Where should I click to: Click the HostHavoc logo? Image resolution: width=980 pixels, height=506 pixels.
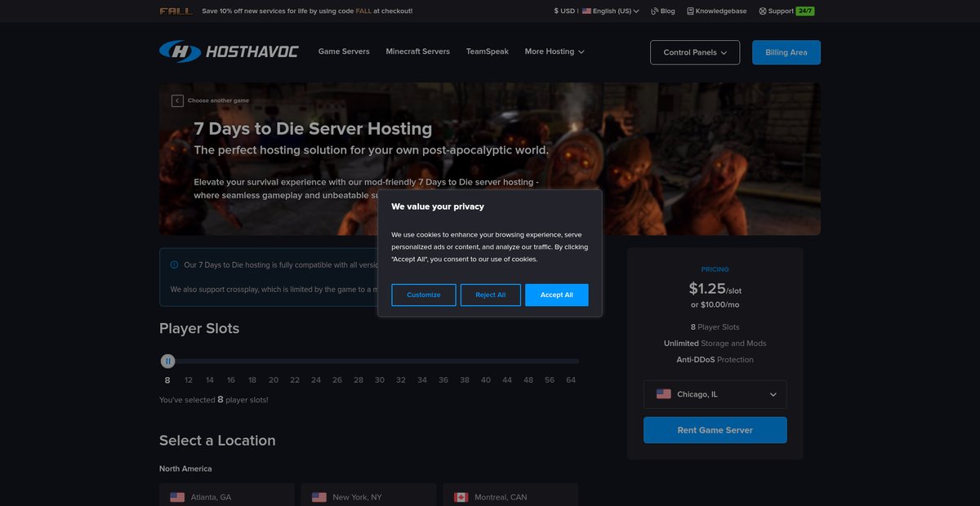pos(229,51)
